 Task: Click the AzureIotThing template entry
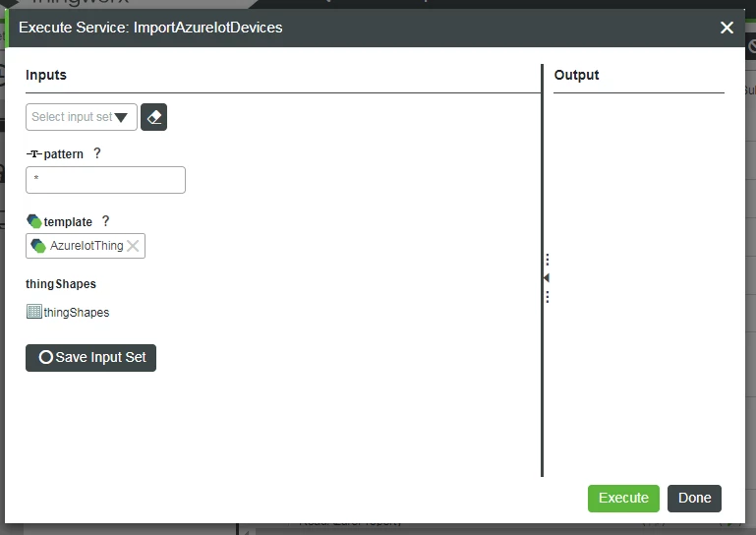pos(86,246)
